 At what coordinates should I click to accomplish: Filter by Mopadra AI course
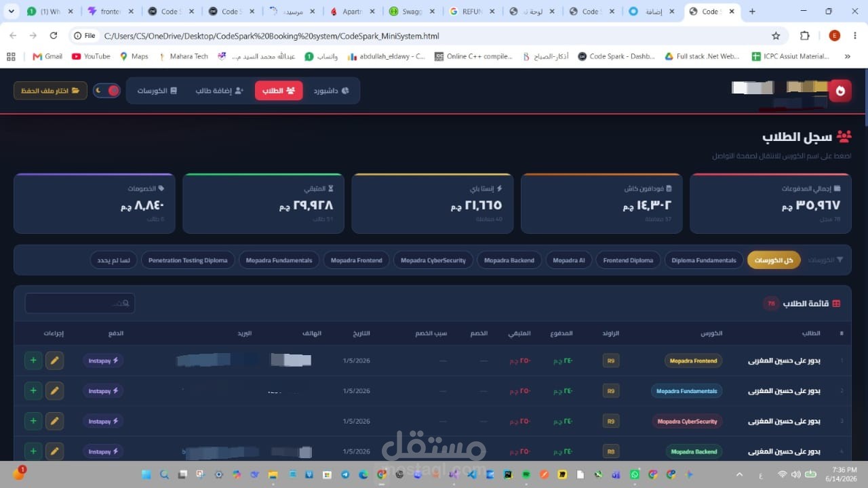pos(568,260)
